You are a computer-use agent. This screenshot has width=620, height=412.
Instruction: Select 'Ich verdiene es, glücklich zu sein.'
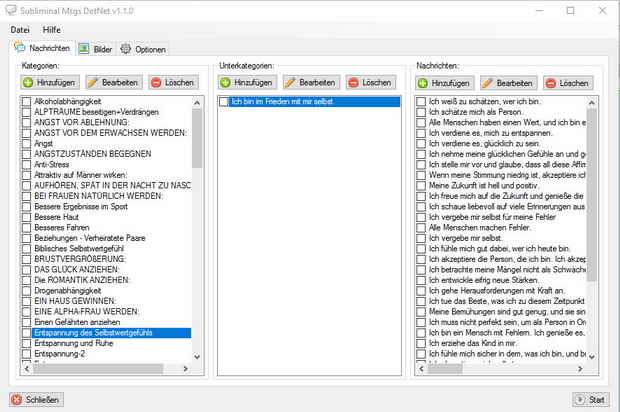point(484,144)
